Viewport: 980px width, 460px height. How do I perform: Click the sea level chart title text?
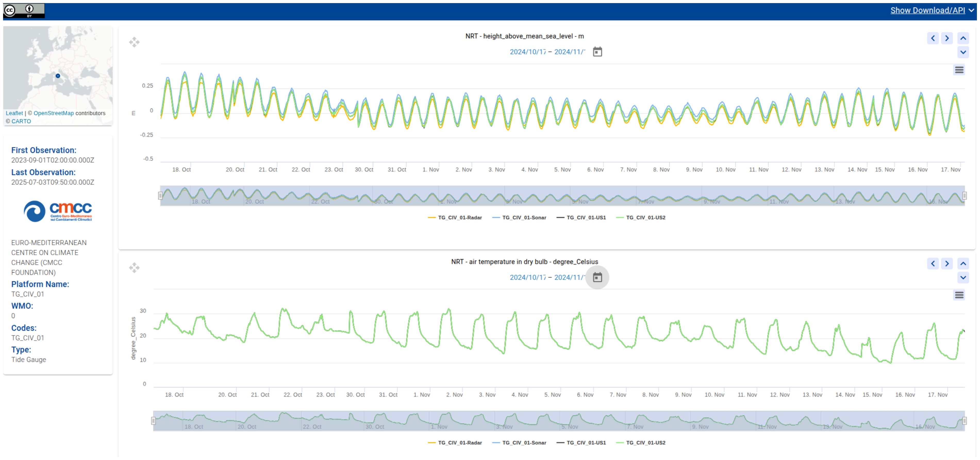(x=525, y=36)
